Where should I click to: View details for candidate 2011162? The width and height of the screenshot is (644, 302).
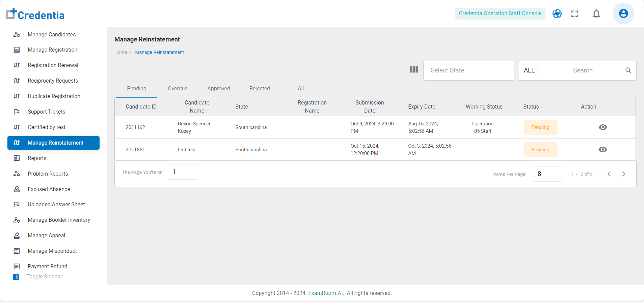tap(602, 127)
